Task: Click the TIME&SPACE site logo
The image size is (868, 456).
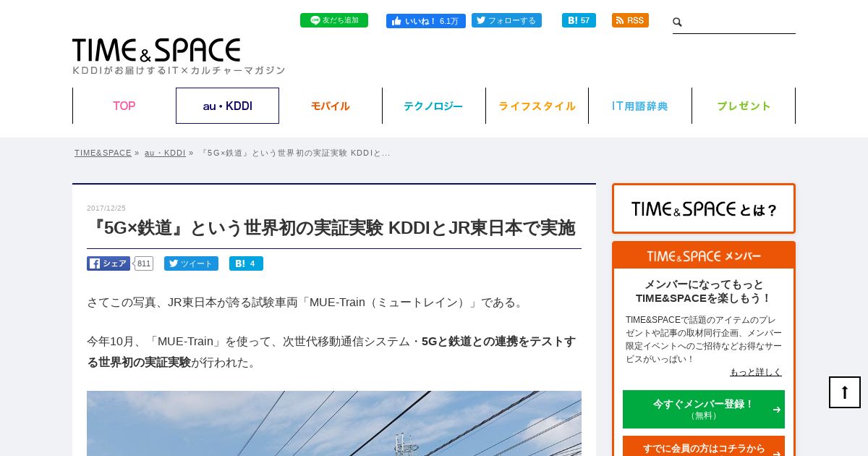Action: [x=156, y=50]
